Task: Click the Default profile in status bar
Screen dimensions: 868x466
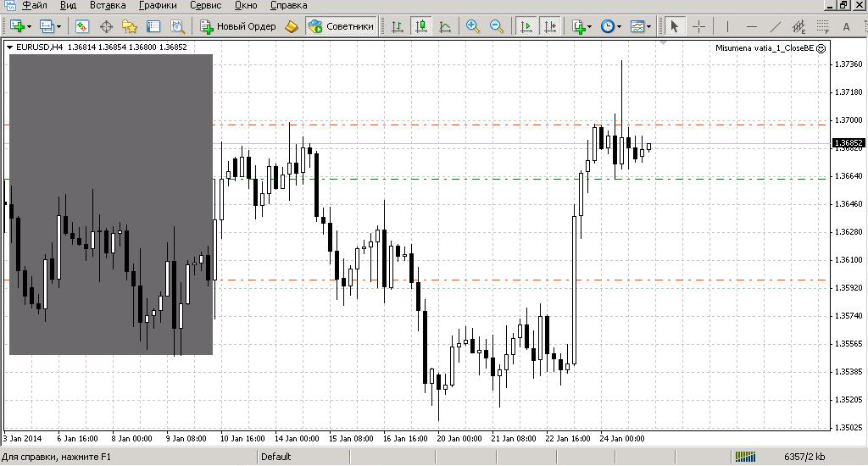Action: pyautogui.click(x=275, y=457)
